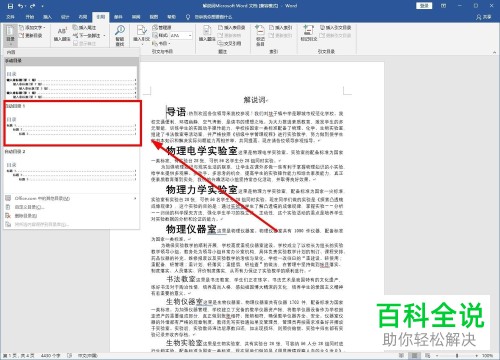Open the 书目 bibliography dropdown
This screenshot has width=500, height=360.
(161, 43)
